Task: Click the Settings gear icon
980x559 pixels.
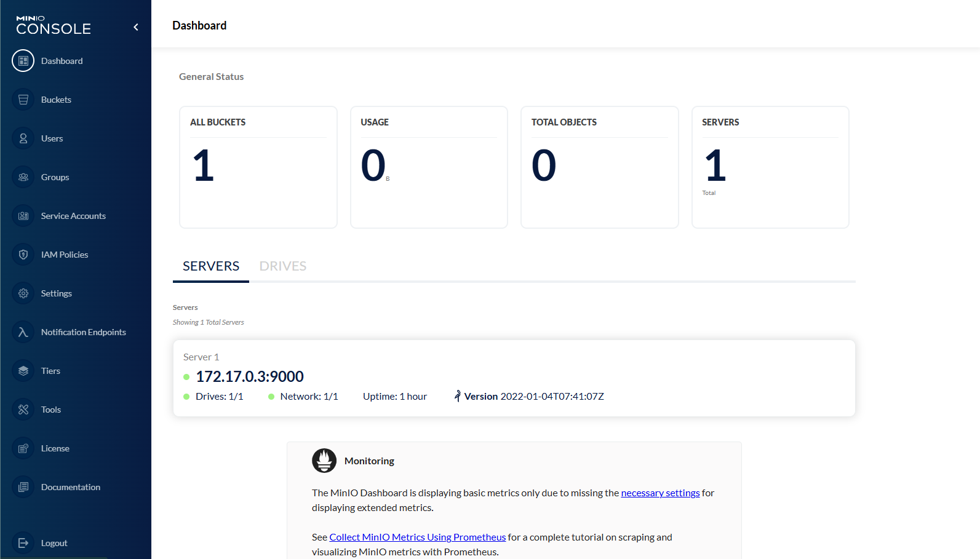Action: (x=23, y=293)
